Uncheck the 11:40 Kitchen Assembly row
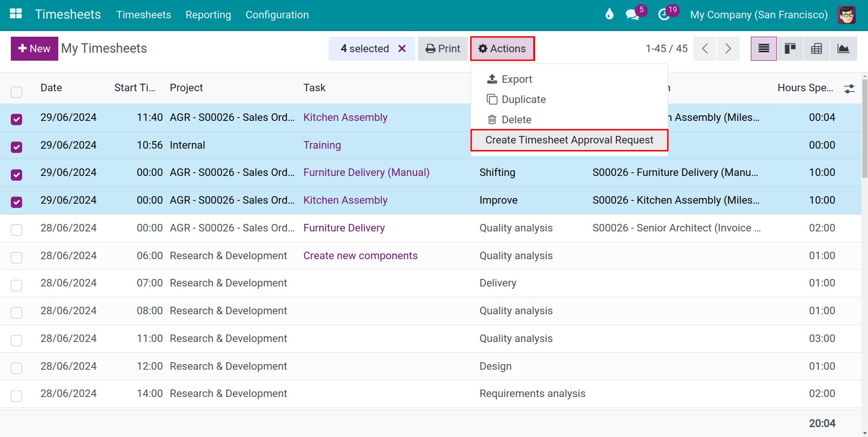Screen dimensions: 868x437 pyautogui.click(x=16, y=119)
